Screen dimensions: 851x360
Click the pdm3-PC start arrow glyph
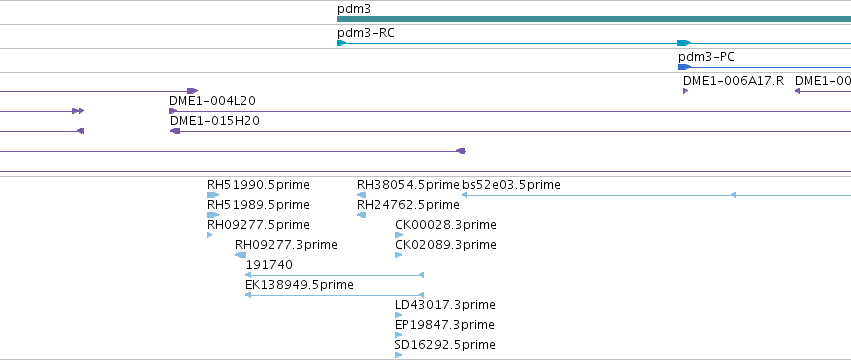(684, 67)
